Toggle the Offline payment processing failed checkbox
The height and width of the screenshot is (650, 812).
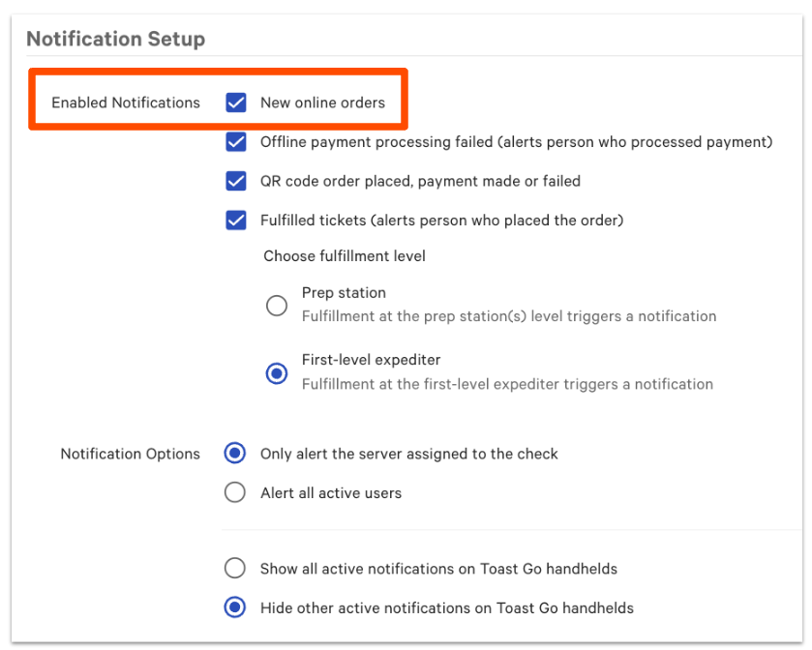tap(236, 142)
